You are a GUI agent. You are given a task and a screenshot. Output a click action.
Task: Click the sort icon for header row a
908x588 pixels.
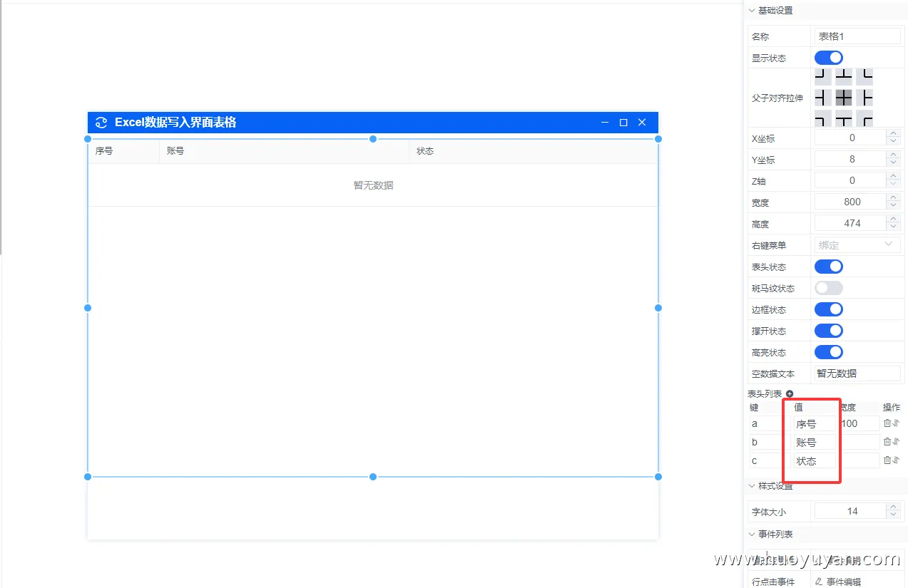(896, 423)
